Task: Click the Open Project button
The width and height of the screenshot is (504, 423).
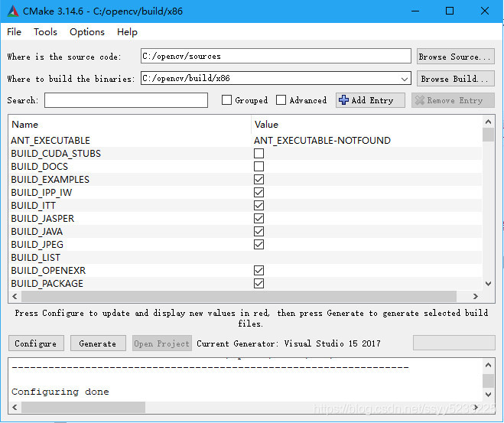Action: 162,343
